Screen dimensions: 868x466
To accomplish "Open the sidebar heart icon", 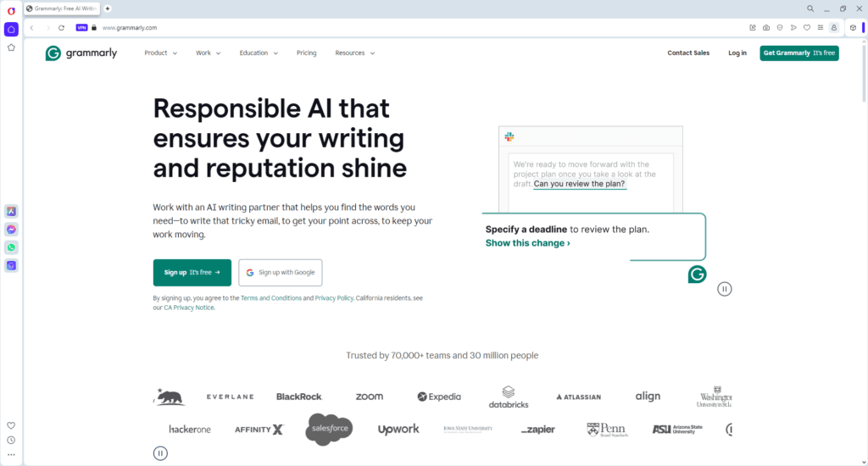I will click(x=11, y=425).
